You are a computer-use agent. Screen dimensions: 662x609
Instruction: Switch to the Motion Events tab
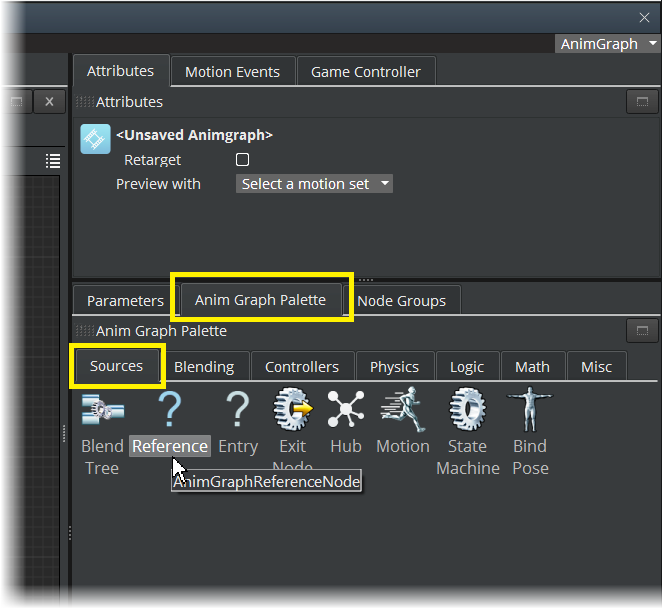232,72
